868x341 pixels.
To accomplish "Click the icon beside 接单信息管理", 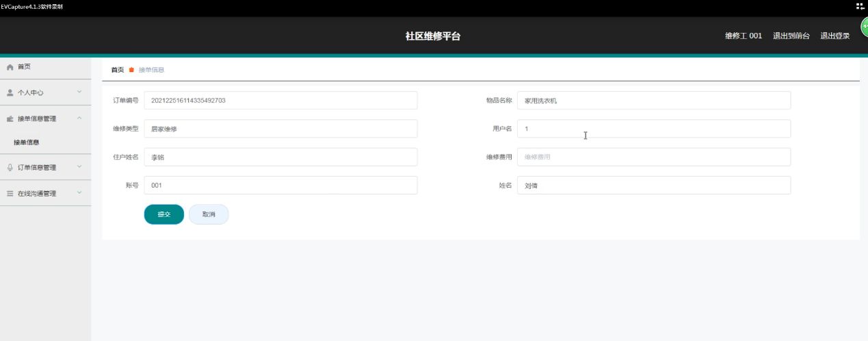I will click(x=10, y=118).
